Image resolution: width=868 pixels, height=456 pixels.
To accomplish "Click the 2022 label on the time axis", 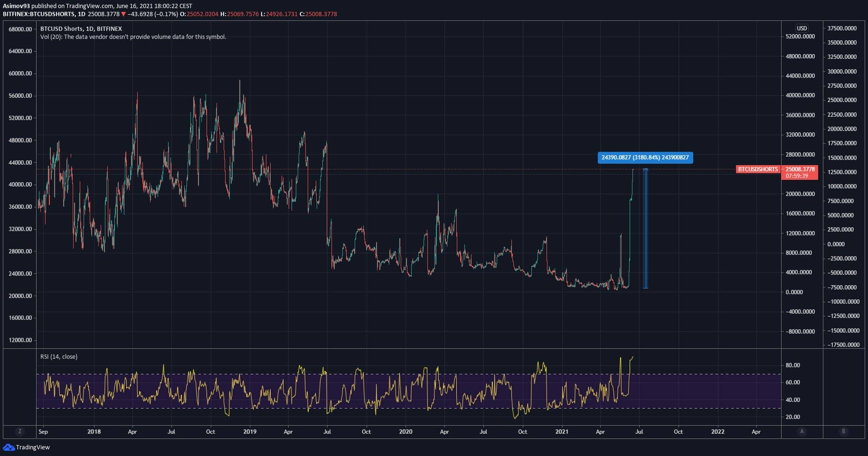I will 717,432.
